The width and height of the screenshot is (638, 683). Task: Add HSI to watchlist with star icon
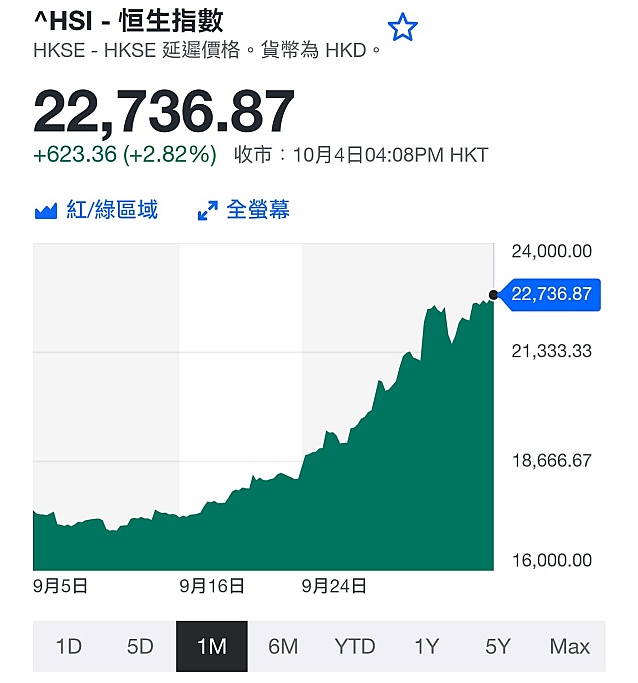click(402, 27)
